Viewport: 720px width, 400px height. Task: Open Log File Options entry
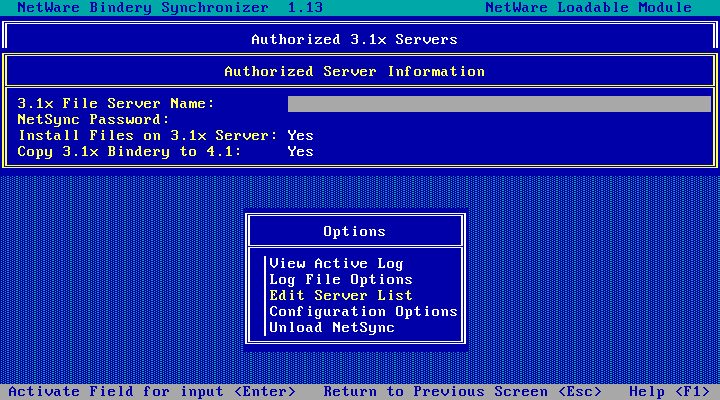pos(341,280)
